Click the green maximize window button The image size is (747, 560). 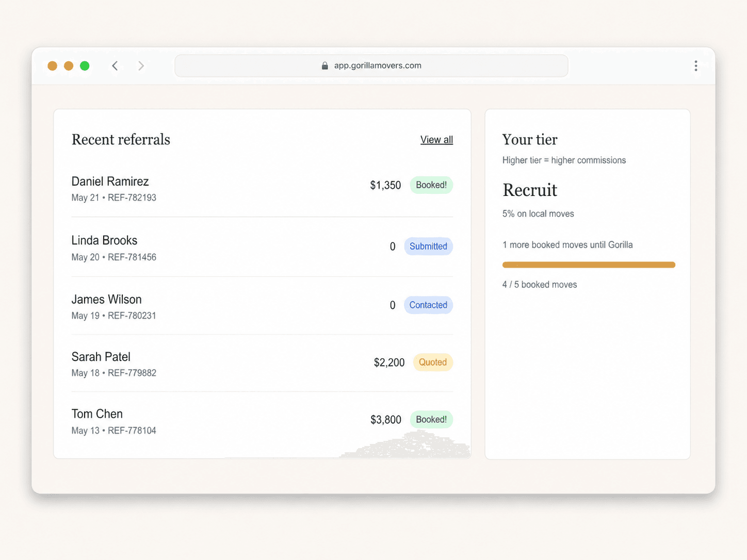85,65
